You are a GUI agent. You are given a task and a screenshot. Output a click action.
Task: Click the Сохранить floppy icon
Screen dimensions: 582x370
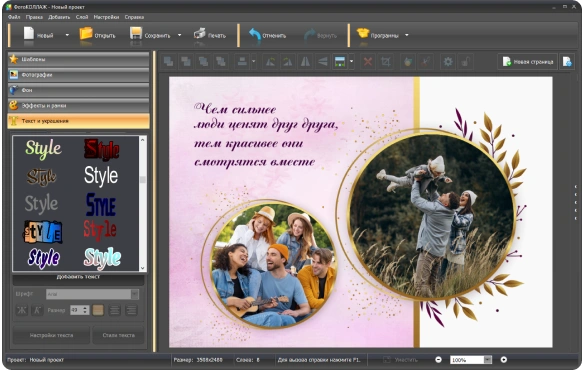pos(136,34)
